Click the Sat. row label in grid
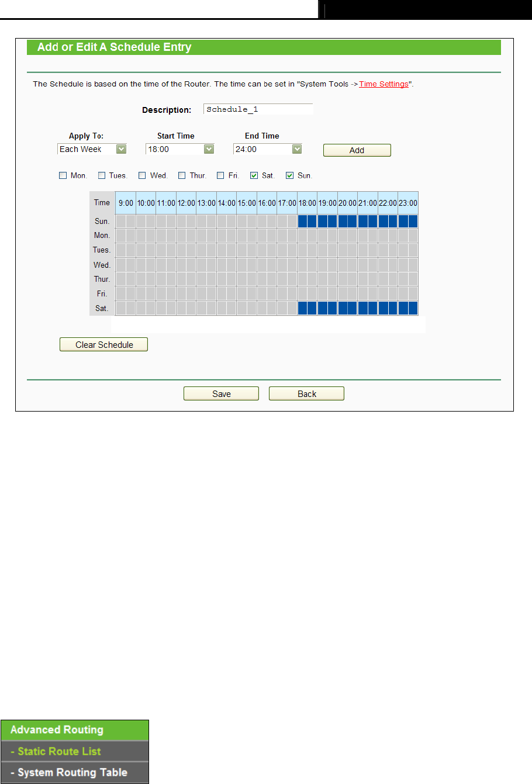This screenshot has height=784, width=532. (102, 308)
